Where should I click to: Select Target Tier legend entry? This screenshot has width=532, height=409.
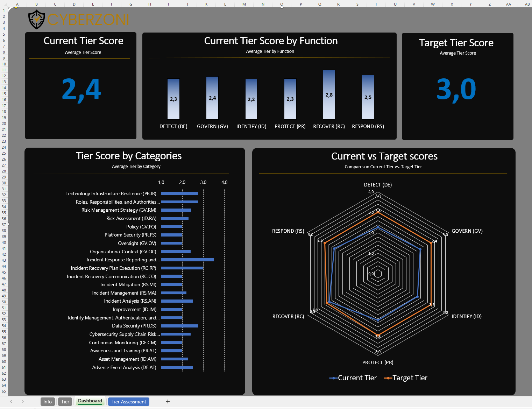click(406, 378)
